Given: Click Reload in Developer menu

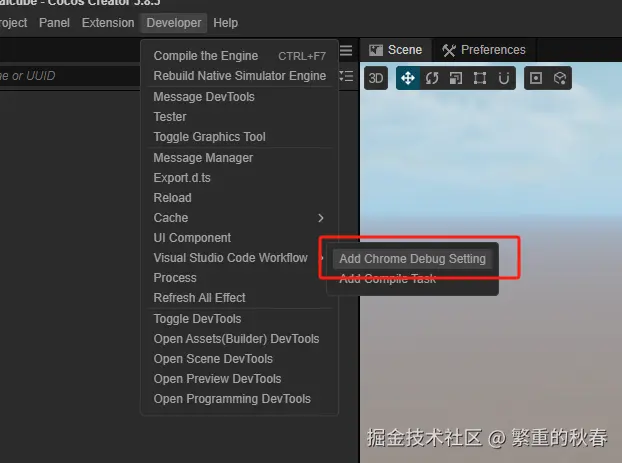Looking at the screenshot, I should pyautogui.click(x=240, y=198).
